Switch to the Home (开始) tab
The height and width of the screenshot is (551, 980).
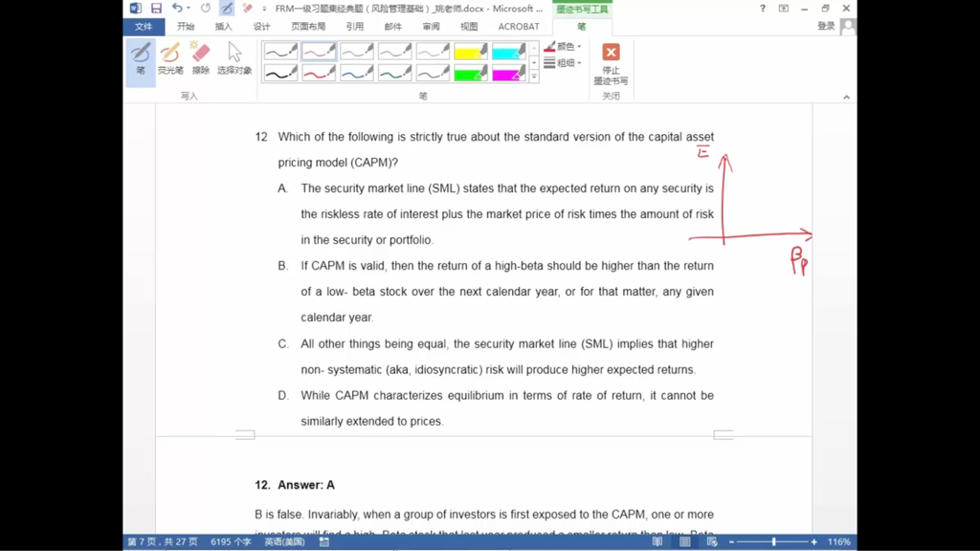tap(186, 26)
